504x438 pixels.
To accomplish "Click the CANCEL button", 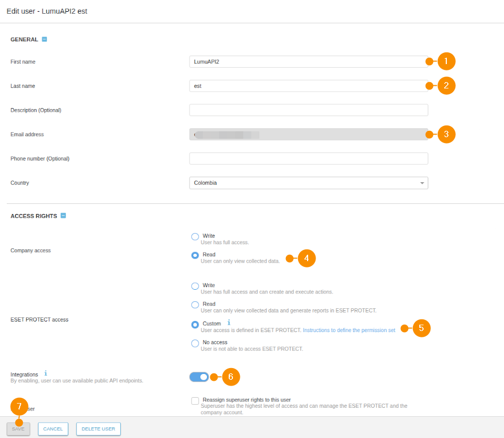I will tap(53, 428).
